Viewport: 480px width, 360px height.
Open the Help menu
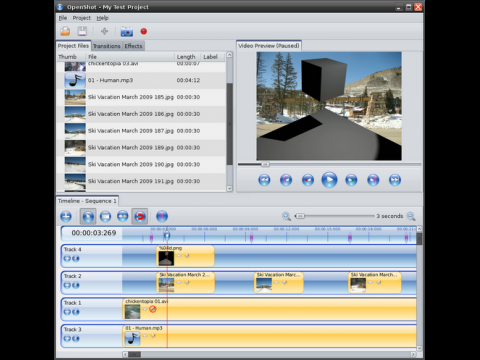click(x=102, y=18)
